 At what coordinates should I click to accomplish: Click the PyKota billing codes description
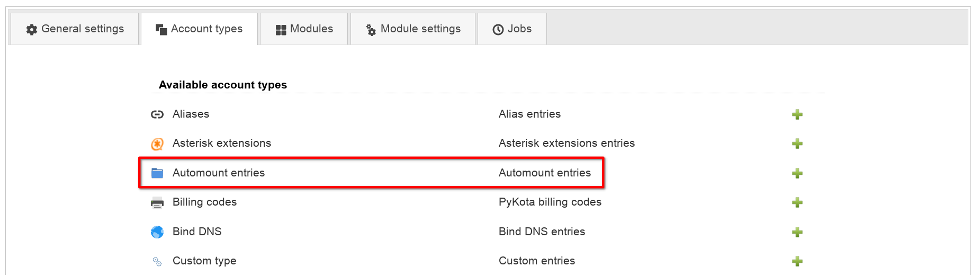550,202
